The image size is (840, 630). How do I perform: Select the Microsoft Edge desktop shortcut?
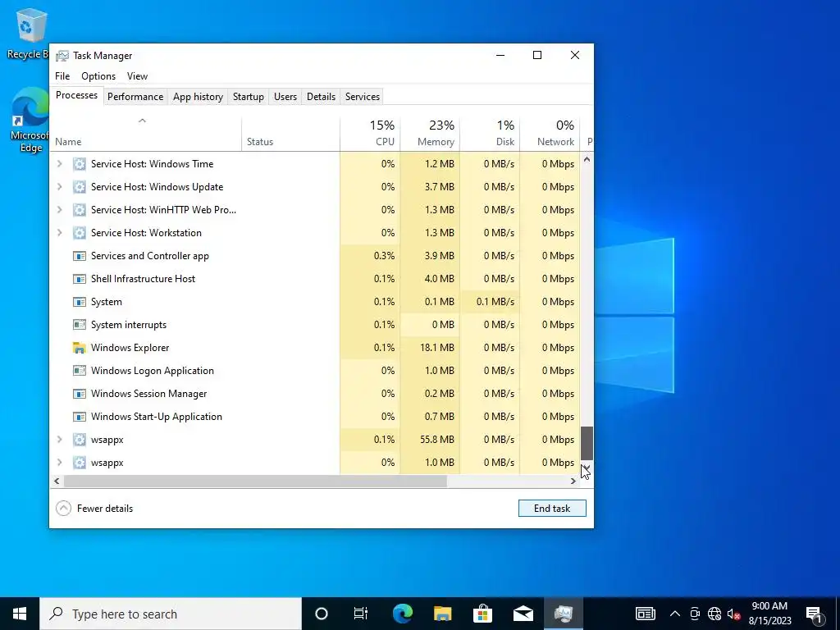click(x=30, y=121)
